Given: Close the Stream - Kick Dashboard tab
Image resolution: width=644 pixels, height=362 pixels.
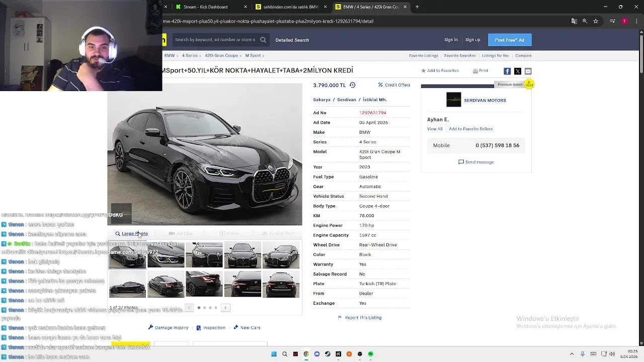Looking at the screenshot, I should [246, 7].
